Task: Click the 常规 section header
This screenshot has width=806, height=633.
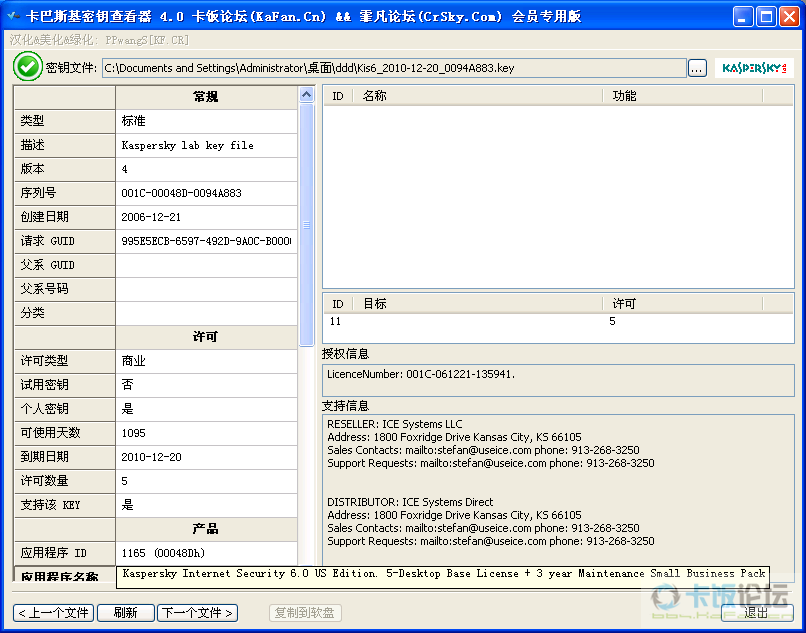Action: click(x=206, y=97)
